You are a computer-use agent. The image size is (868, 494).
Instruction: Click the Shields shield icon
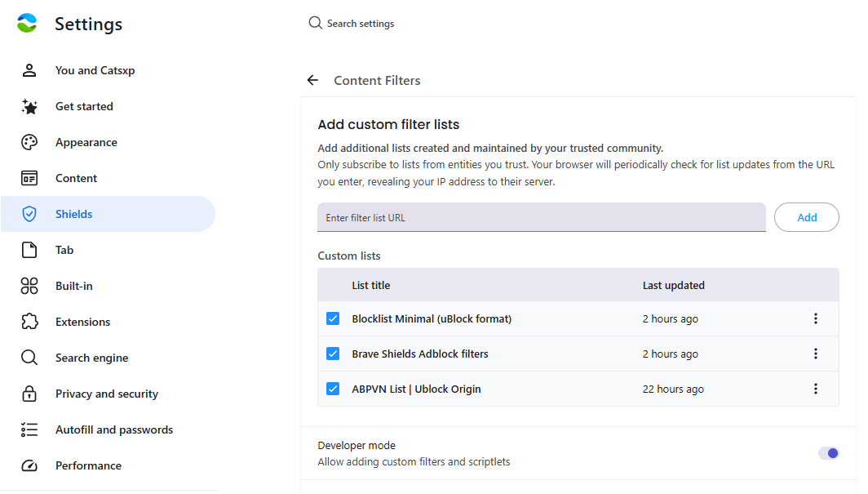pyautogui.click(x=29, y=214)
